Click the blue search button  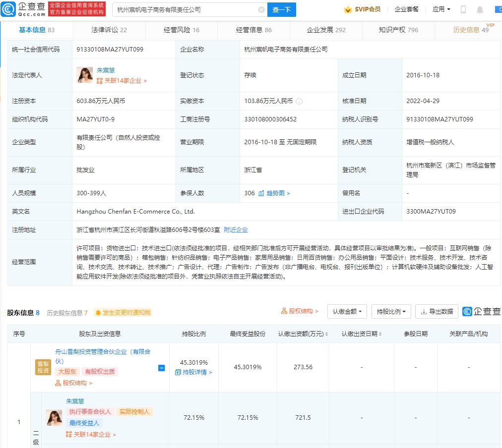tap(282, 9)
